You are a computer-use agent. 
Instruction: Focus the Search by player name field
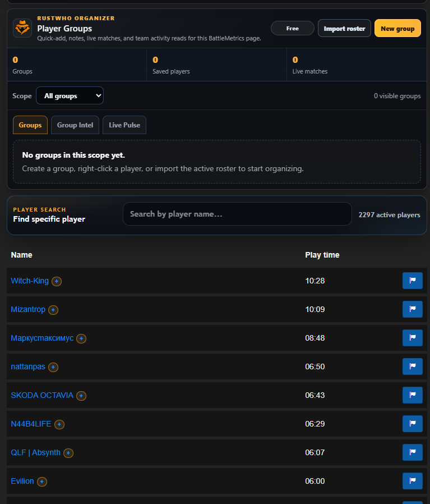pos(237,214)
